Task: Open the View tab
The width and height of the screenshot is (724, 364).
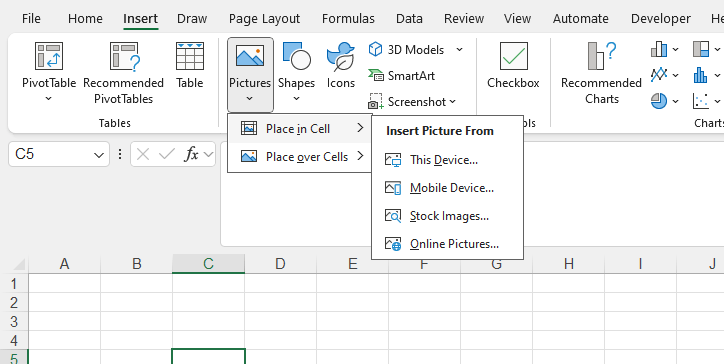Action: click(517, 18)
